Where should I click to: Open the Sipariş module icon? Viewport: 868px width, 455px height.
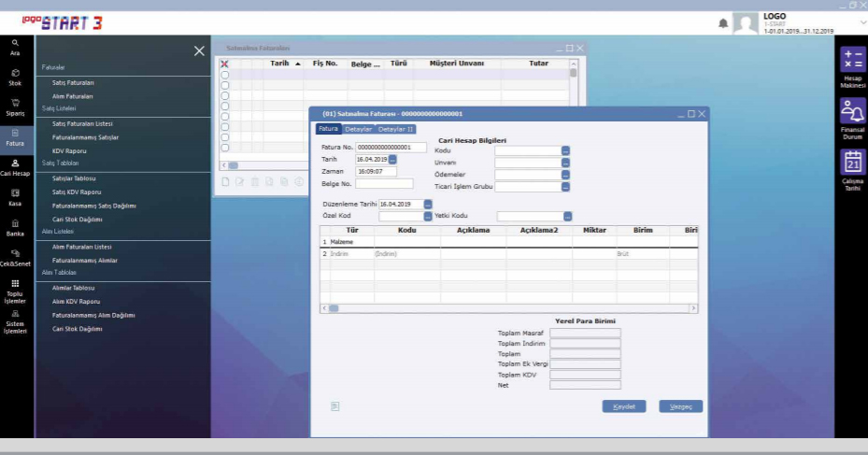tap(15, 107)
